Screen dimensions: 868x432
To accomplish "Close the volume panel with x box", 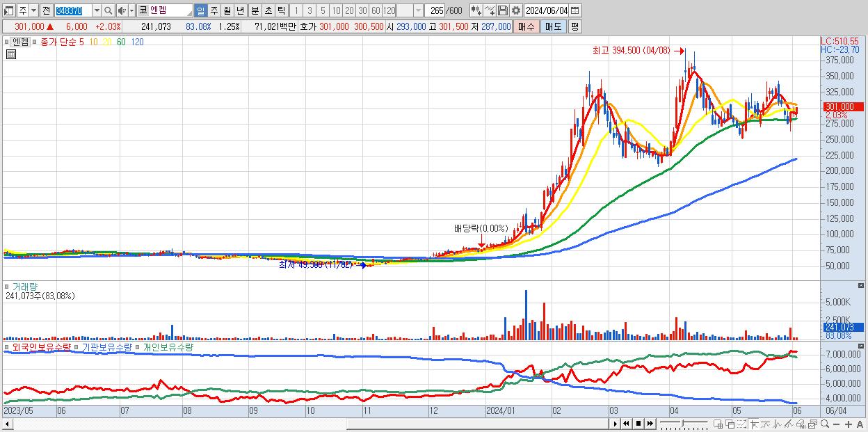I will coord(862,286).
